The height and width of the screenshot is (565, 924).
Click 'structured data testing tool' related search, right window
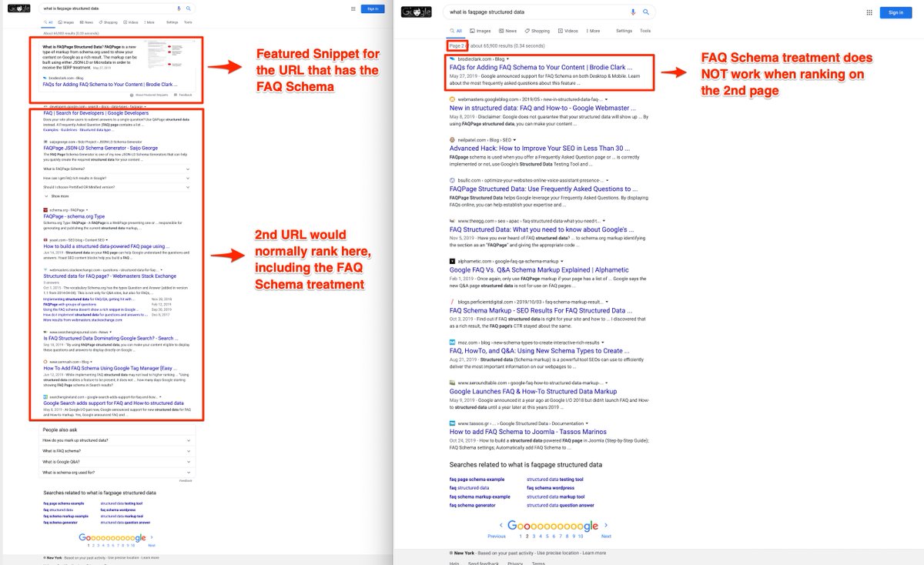tap(554, 480)
